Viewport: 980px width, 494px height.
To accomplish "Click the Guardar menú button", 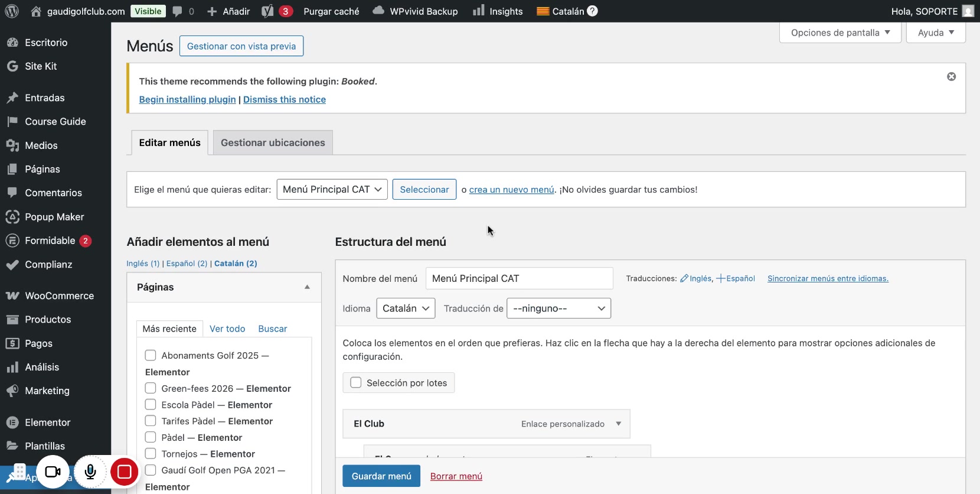I will pyautogui.click(x=381, y=476).
